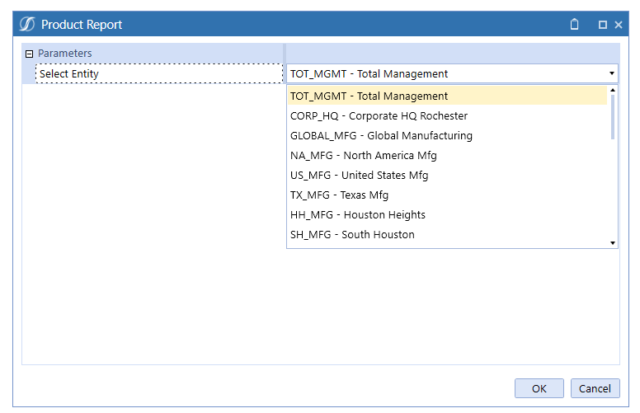
Task: Select US_MFG - United States Mfg
Action: pyautogui.click(x=359, y=175)
